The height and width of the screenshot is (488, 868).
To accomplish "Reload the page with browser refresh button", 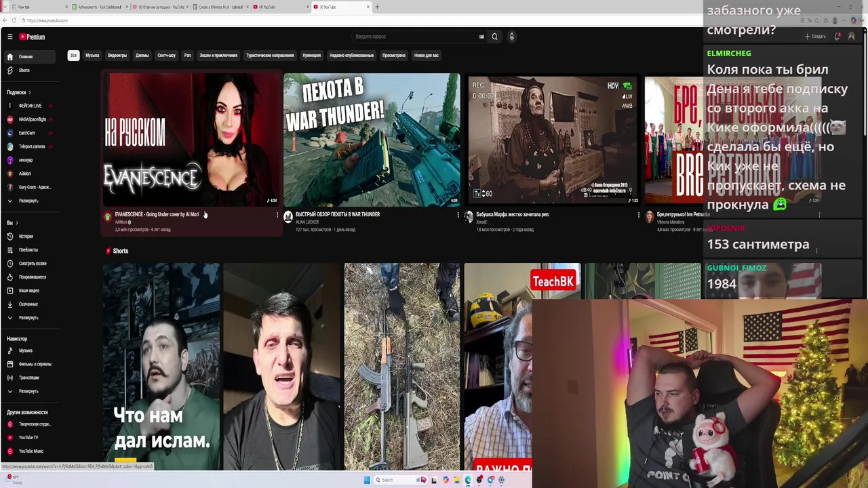I will 14,20.
